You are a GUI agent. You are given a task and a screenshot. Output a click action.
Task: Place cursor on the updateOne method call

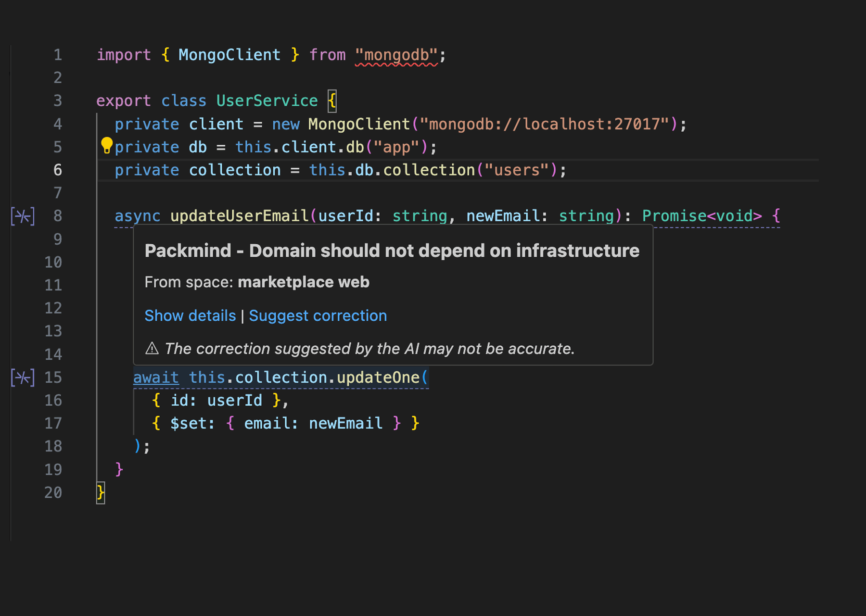point(378,377)
